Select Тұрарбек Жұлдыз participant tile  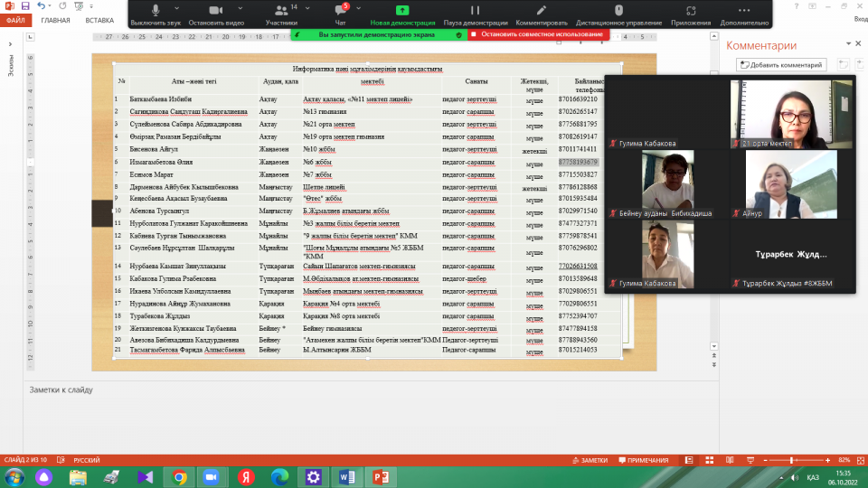click(792, 255)
